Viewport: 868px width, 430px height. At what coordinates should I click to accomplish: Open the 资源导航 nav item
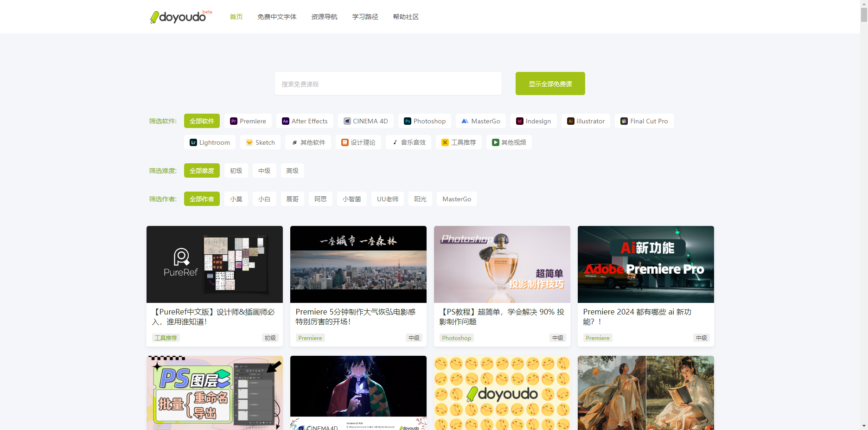tap(324, 17)
